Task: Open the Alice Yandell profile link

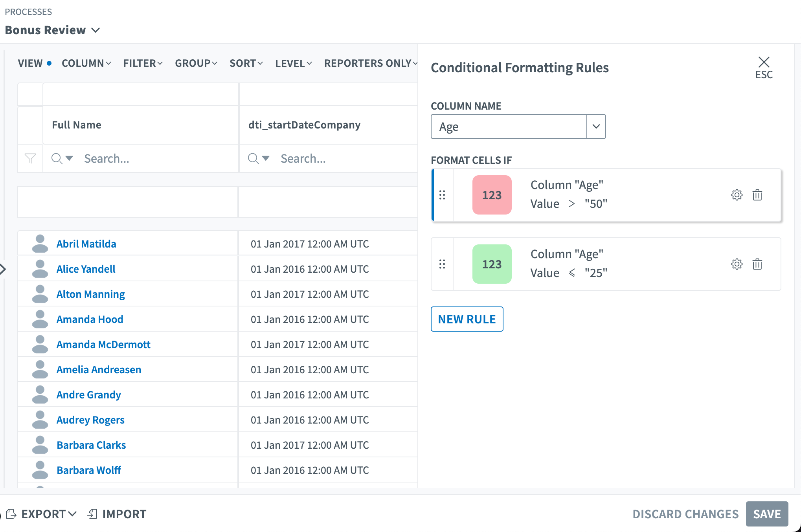Action: point(86,269)
